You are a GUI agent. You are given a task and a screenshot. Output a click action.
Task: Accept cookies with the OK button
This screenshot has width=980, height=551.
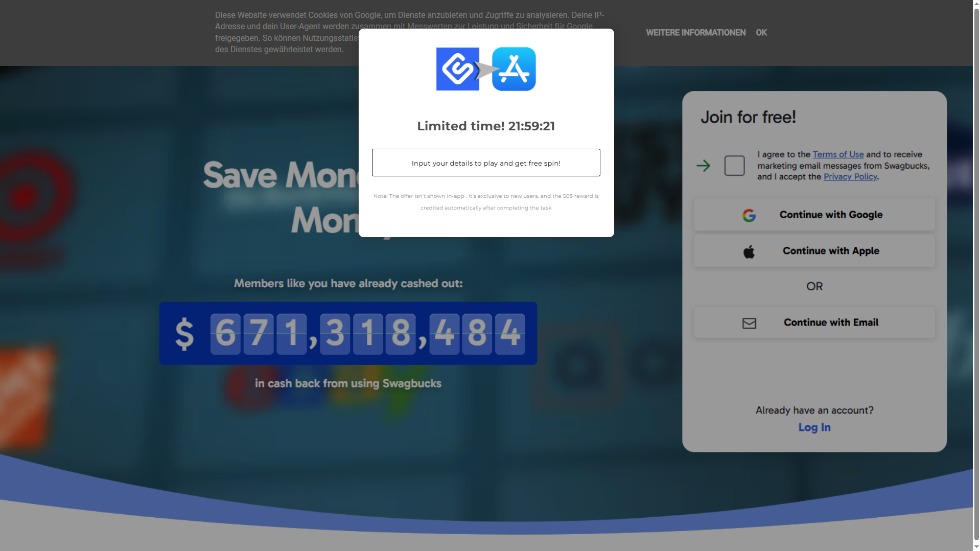pos(761,33)
